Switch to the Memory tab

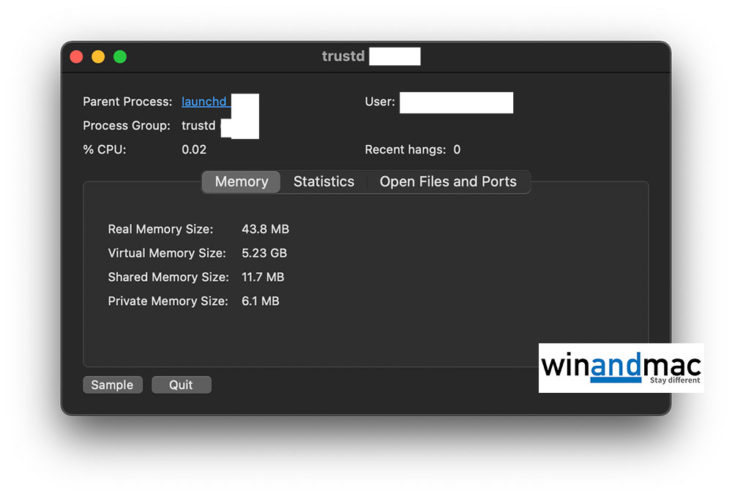(241, 182)
